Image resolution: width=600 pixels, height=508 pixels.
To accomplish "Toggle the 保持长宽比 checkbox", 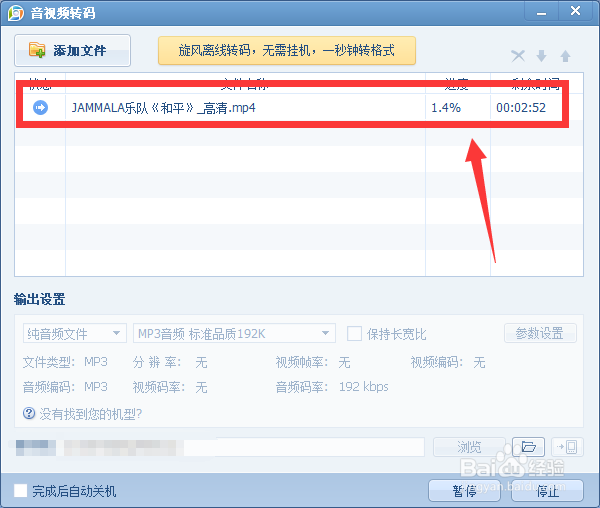I will tap(354, 334).
